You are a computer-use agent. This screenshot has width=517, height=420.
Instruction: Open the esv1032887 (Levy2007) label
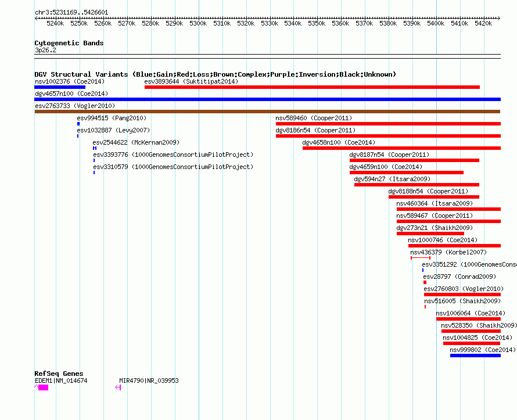tap(113, 130)
